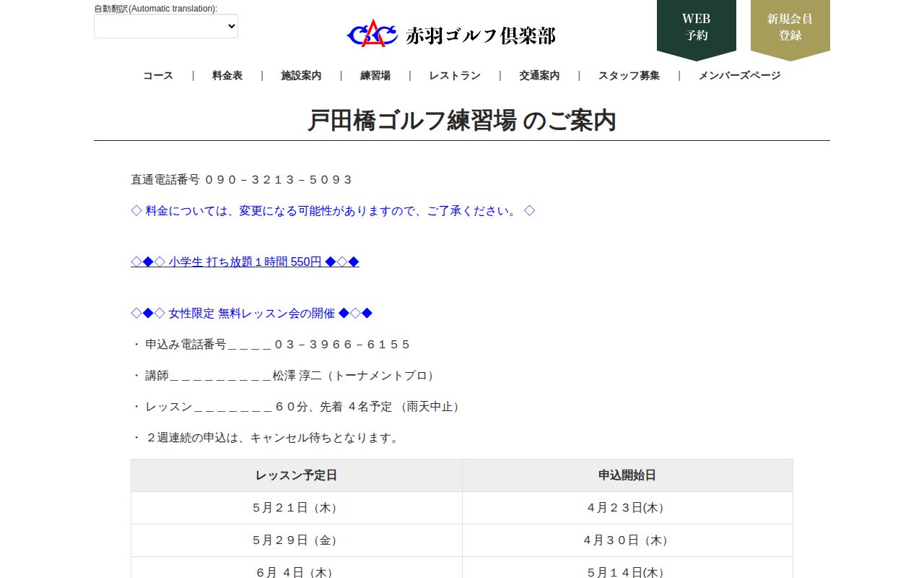Viewport: 924px width, 578px height.
Task: Open the 料金表 menu item
Action: point(227,75)
